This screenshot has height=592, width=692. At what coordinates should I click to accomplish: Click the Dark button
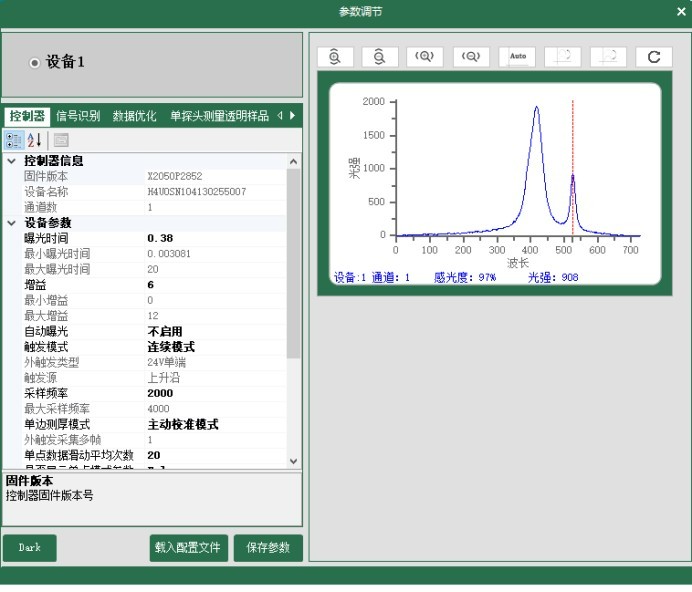coord(29,548)
